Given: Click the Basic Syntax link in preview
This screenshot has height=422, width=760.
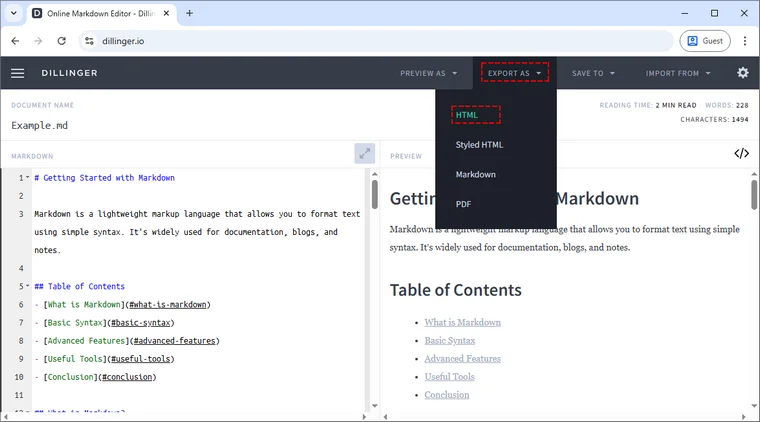Looking at the screenshot, I should 449,341.
